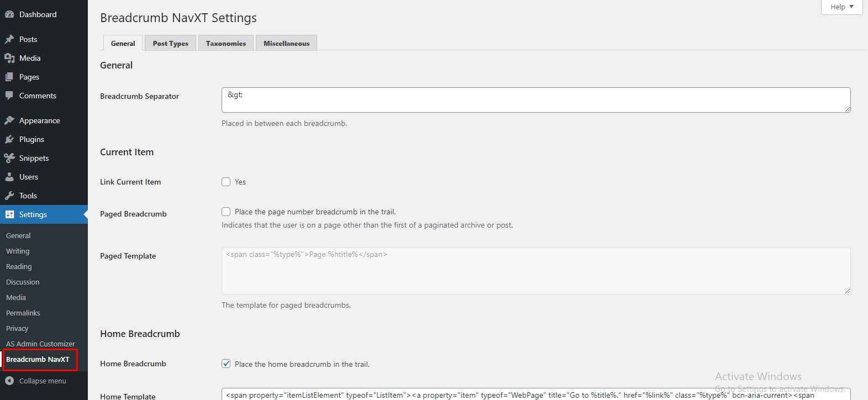
Task: Select the Pages menu label
Action: coord(29,77)
